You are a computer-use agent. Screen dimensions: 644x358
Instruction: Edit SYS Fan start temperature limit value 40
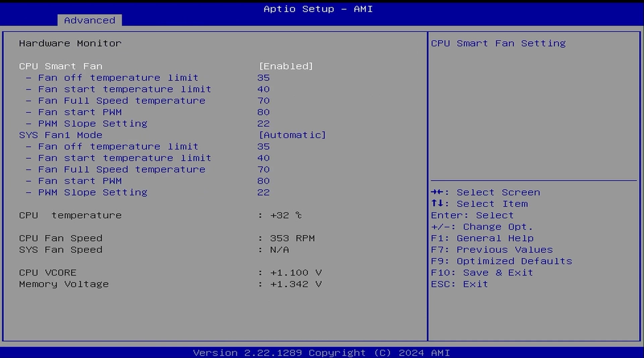click(264, 158)
